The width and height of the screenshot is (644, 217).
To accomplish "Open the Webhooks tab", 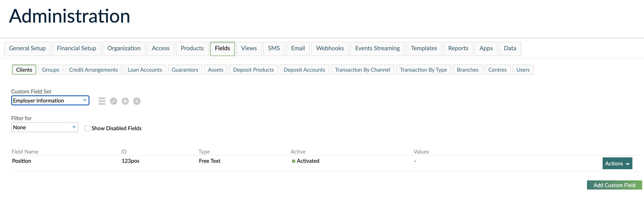I will [330, 48].
